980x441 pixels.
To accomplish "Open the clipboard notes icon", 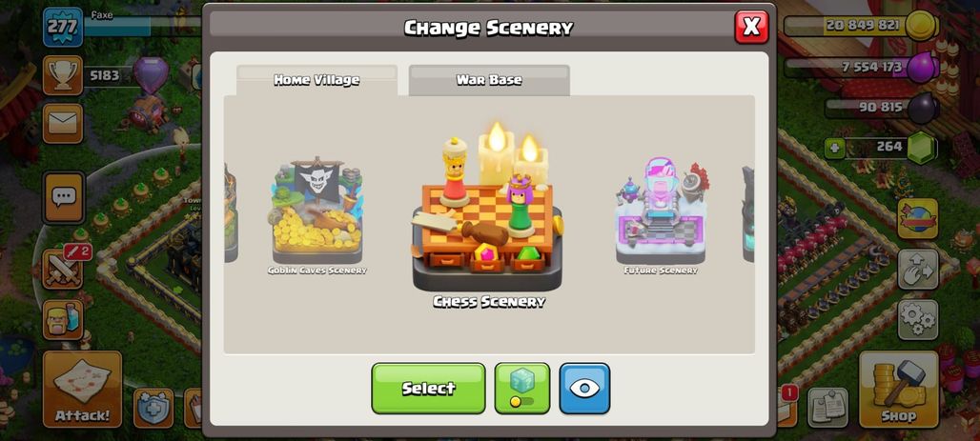I will 827,408.
